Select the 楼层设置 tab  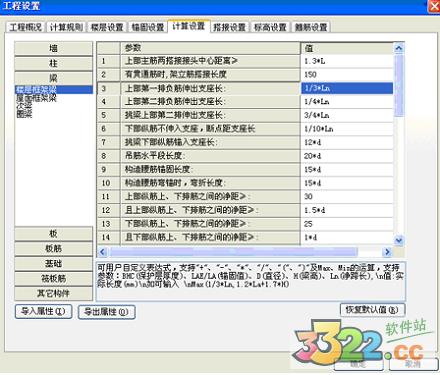[107, 27]
